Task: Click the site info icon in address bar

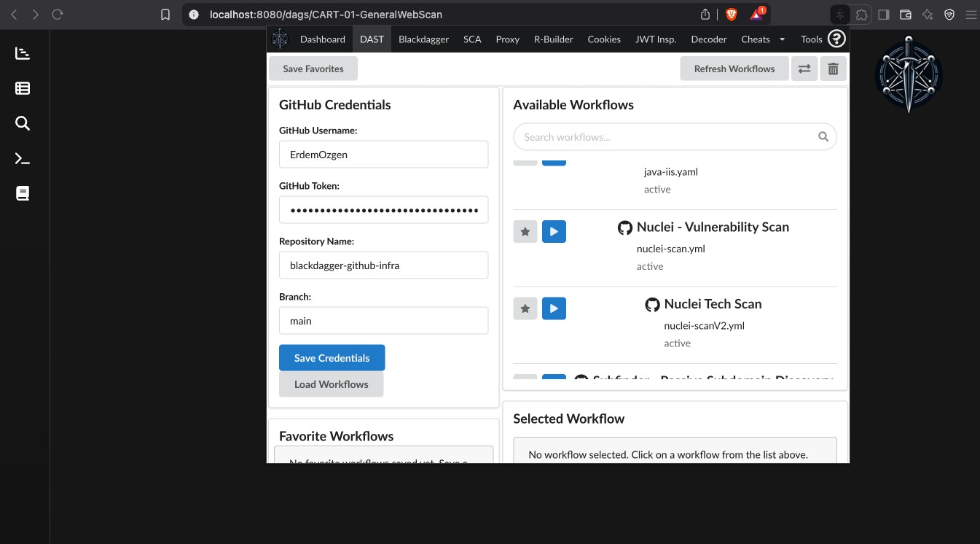Action: point(193,15)
